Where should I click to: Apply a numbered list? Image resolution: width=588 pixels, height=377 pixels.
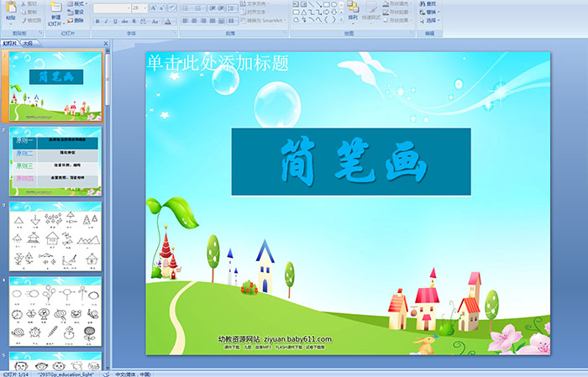coord(199,8)
